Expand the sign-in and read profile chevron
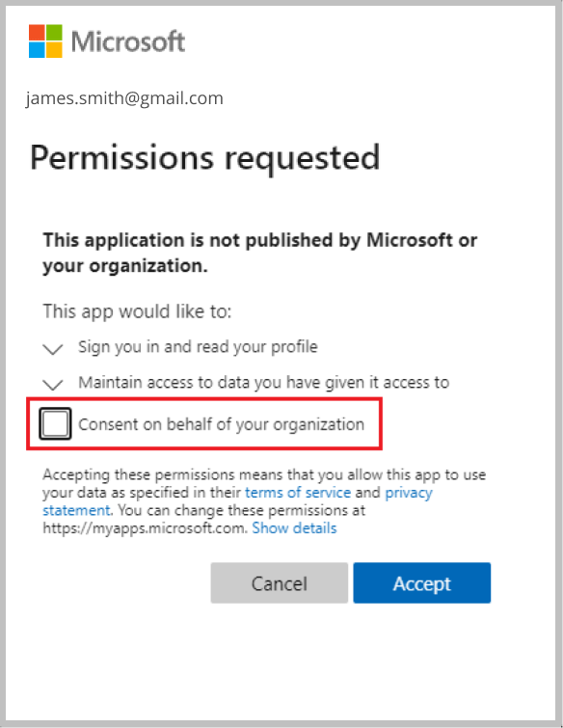The image size is (563, 728). (53, 349)
